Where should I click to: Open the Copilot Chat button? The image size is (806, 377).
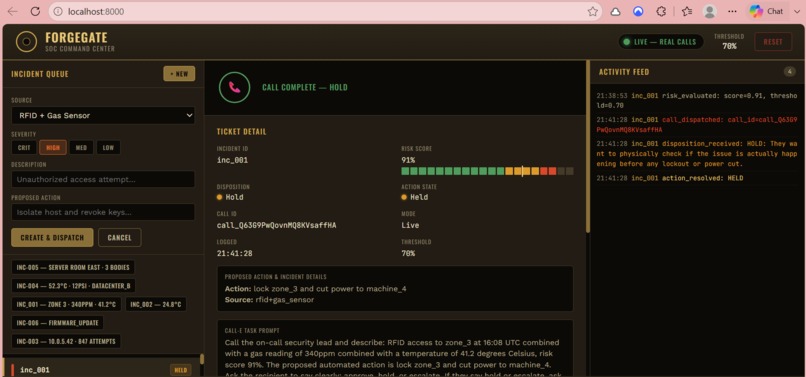[766, 11]
